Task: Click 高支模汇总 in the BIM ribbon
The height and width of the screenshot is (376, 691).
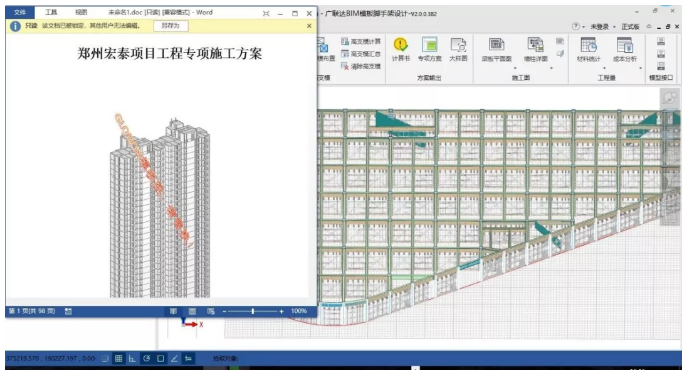Action: coord(361,54)
